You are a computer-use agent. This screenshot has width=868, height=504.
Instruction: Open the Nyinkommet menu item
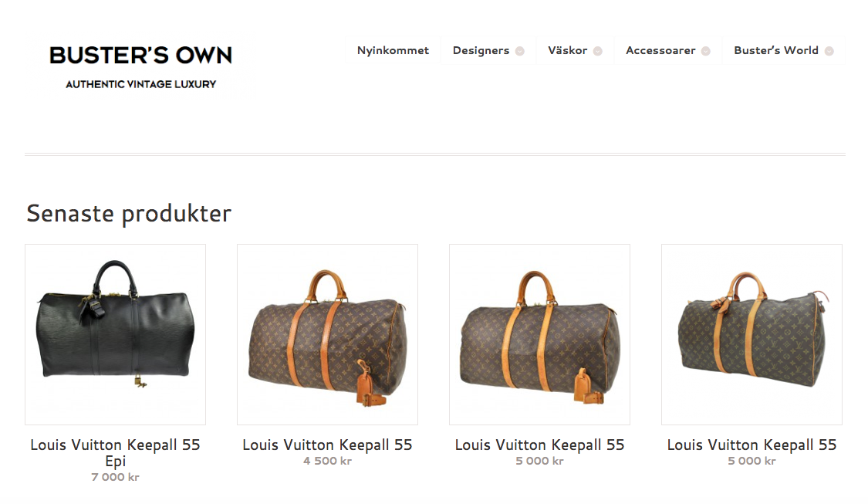[x=393, y=50]
